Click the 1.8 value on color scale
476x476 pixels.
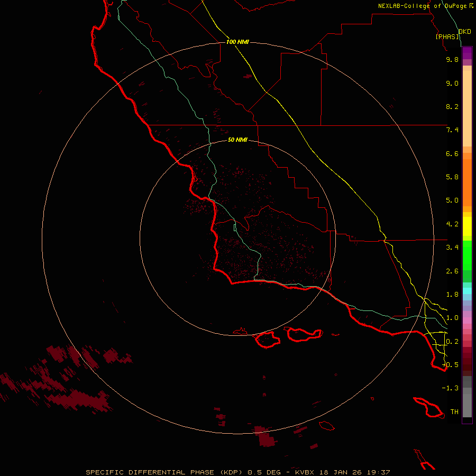[x=452, y=295]
